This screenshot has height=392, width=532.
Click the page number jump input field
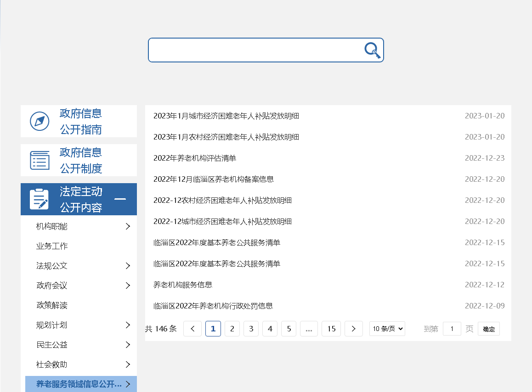tap(452, 329)
